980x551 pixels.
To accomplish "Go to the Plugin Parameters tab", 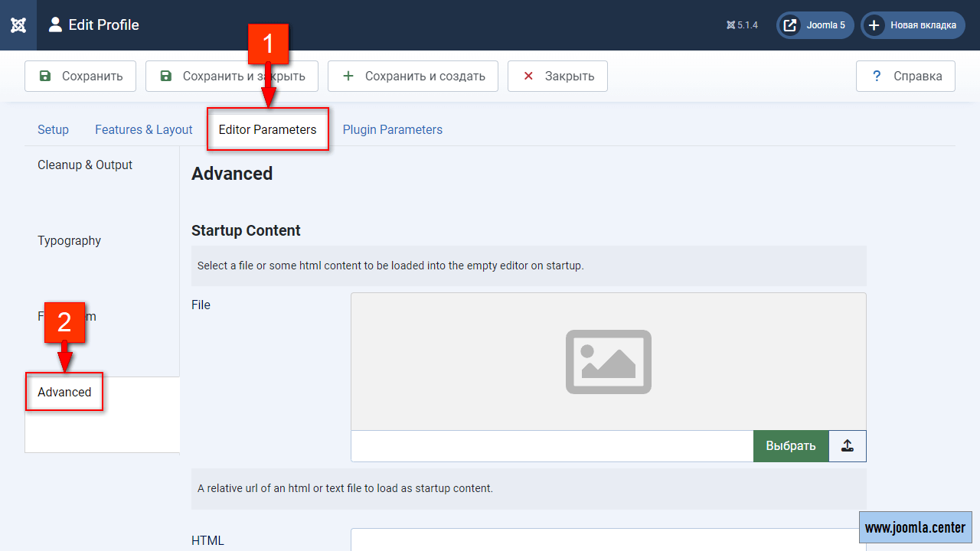I will coord(392,130).
